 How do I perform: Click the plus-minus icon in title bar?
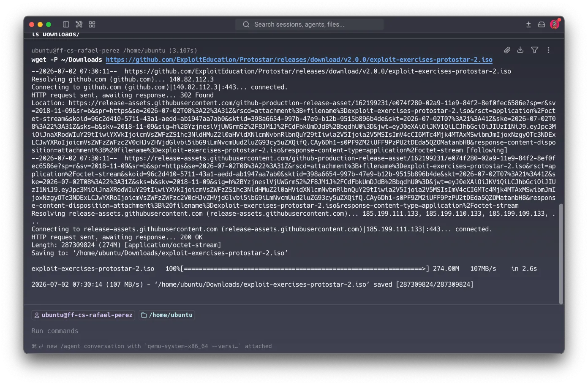tap(528, 24)
